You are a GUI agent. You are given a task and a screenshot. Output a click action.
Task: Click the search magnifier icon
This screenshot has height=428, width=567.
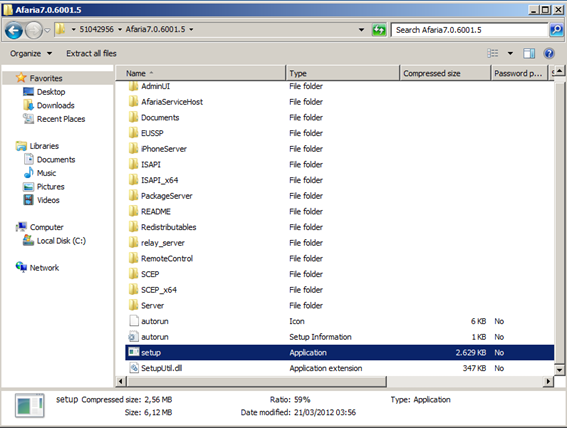pos(556,30)
